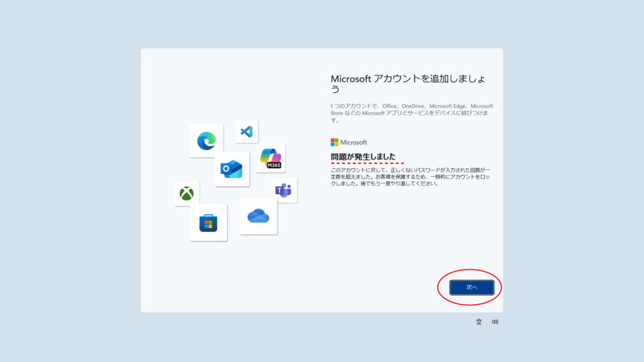Click the 問題が発生しました heading
Screen dimensions: 644x362
pos(363,156)
